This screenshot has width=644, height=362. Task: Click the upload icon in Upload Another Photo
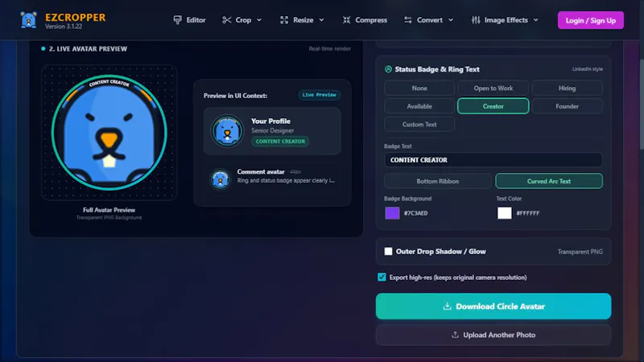coord(455,335)
